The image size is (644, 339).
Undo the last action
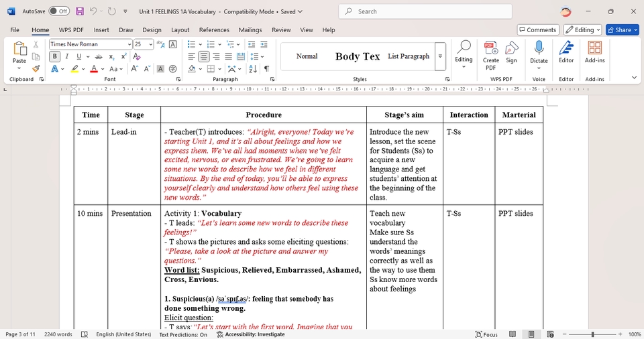pos(93,11)
